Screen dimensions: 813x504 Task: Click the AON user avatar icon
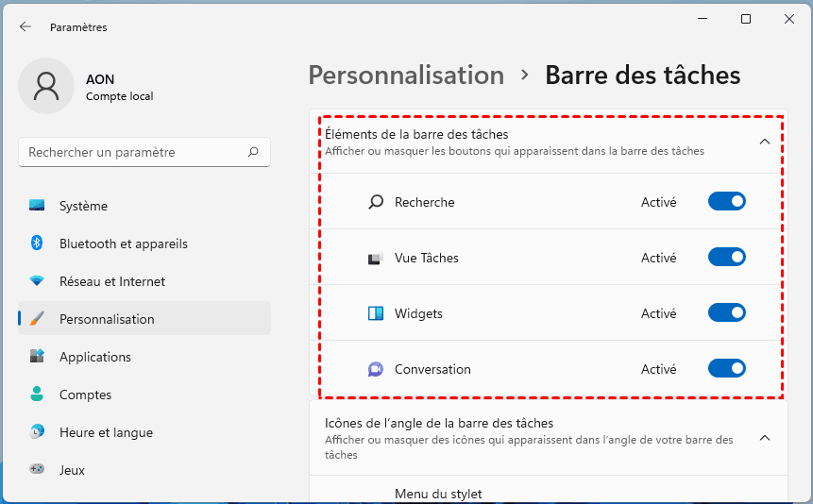pyautogui.click(x=46, y=86)
